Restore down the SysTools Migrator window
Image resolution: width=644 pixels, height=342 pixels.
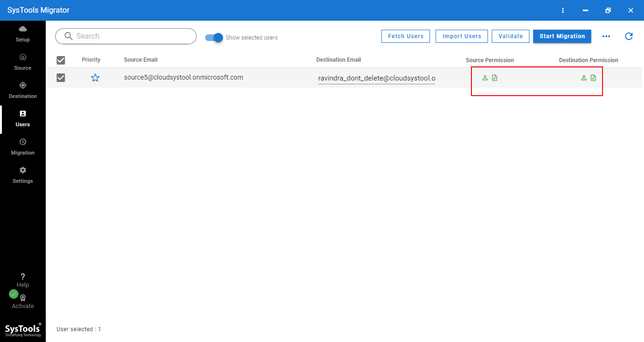(608, 10)
